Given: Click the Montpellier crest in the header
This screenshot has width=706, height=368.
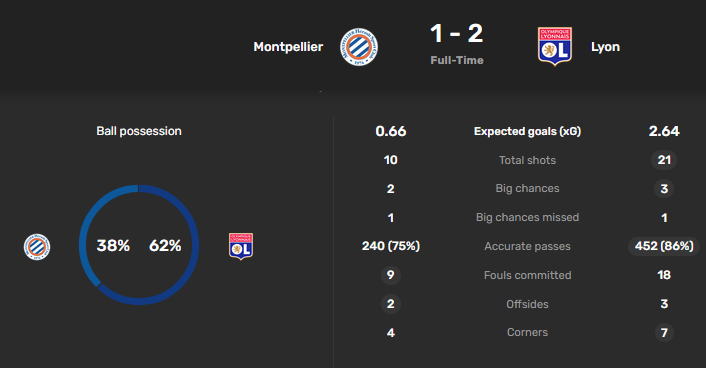Looking at the screenshot, I should (359, 47).
